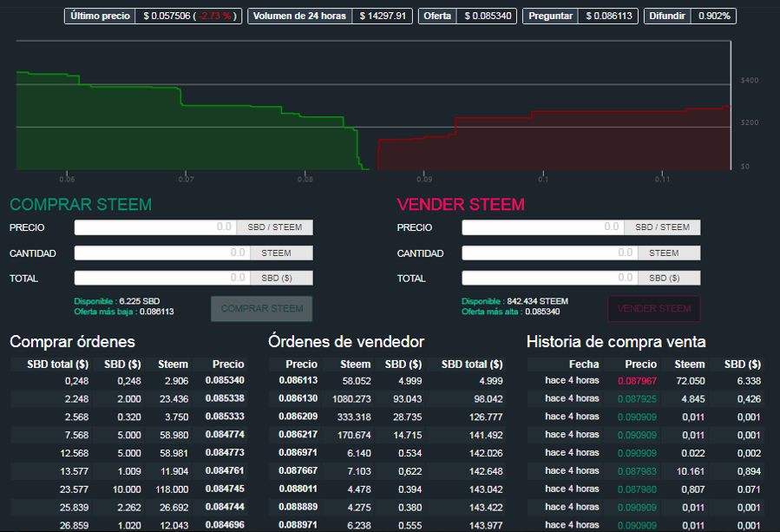Click available balance 842.434 STEEM
The width and height of the screenshot is (780, 532).
[x=538, y=301]
